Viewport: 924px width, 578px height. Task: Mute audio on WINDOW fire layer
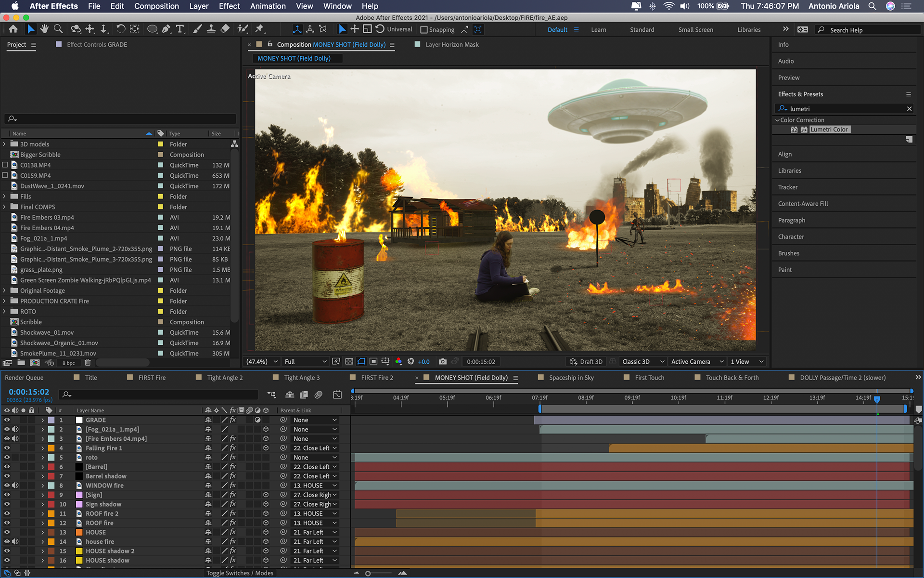coord(15,486)
